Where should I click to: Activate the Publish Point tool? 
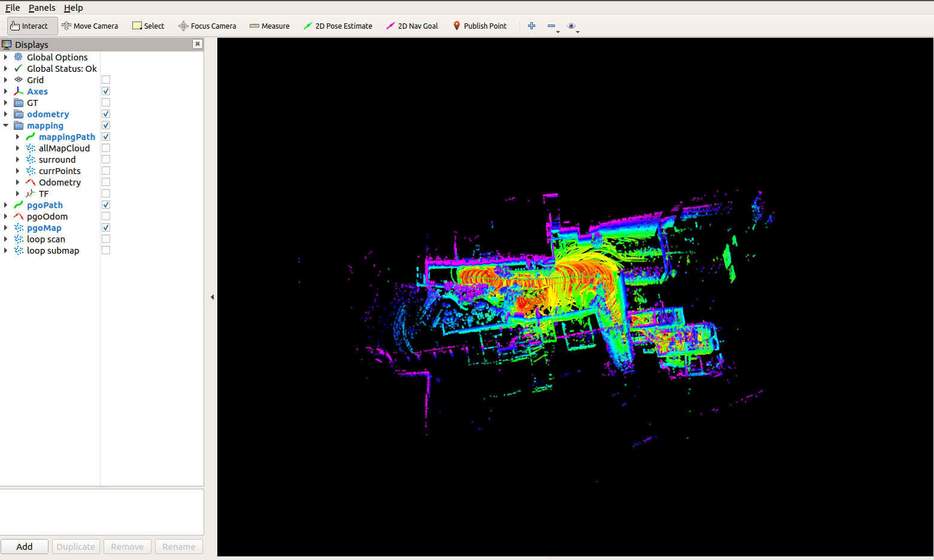pyautogui.click(x=480, y=26)
